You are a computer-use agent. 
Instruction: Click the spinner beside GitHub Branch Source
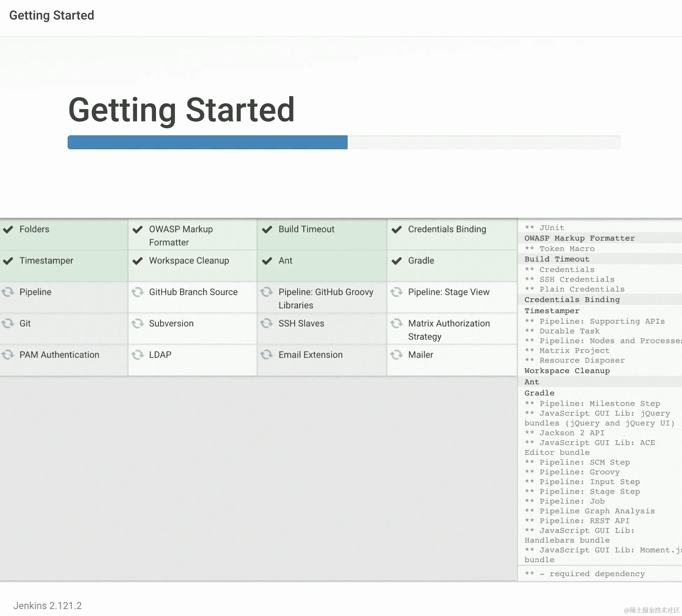pos(137,292)
